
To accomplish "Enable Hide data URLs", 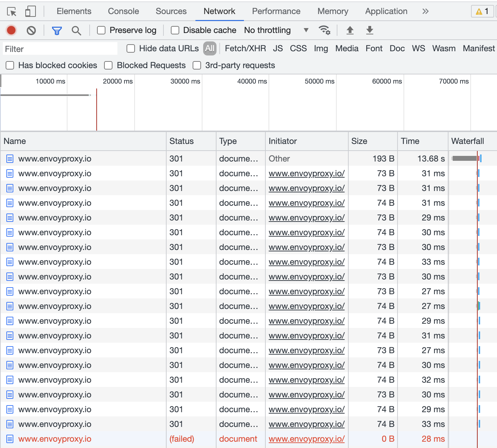I will 131,48.
